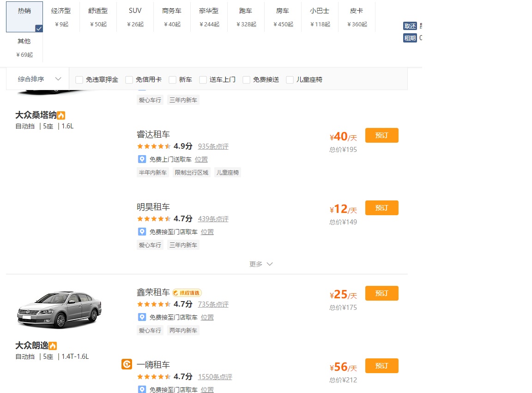Enable the 儿童座椅 filter checkbox
532x393 pixels.
point(290,79)
